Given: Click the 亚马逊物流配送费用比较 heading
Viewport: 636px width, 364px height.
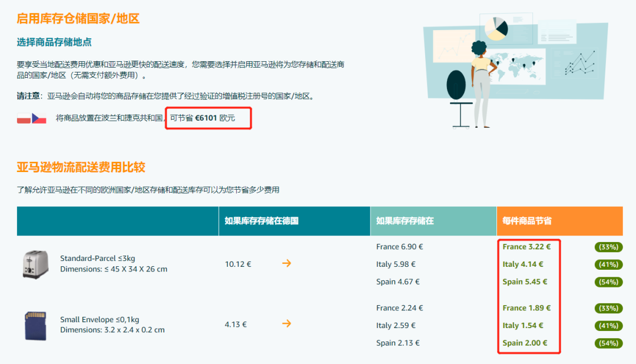Looking at the screenshot, I should 81,167.
